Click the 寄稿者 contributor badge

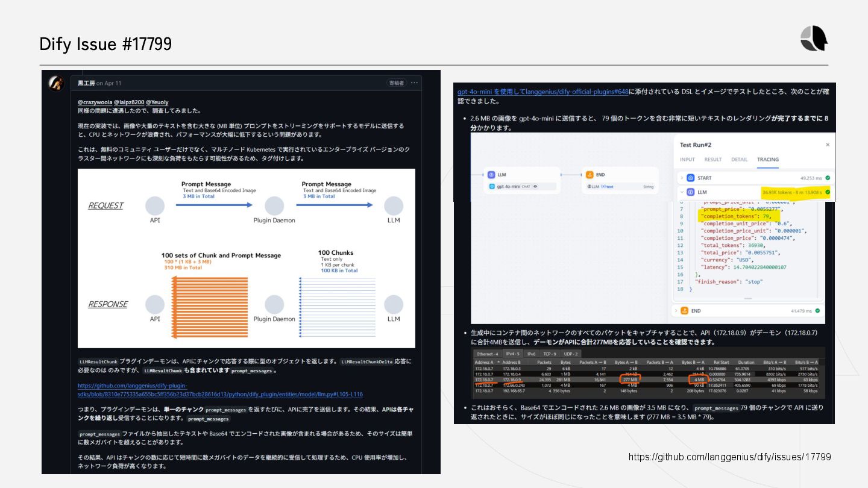[x=396, y=83]
